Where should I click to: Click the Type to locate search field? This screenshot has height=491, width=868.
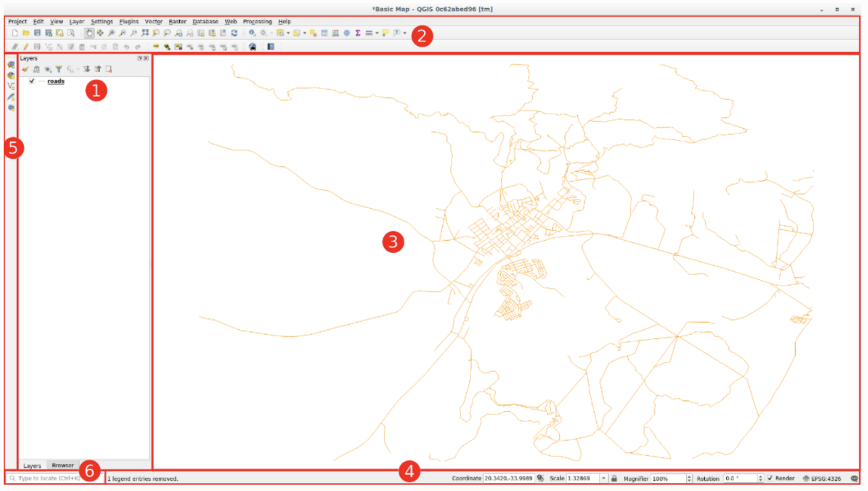click(x=55, y=478)
